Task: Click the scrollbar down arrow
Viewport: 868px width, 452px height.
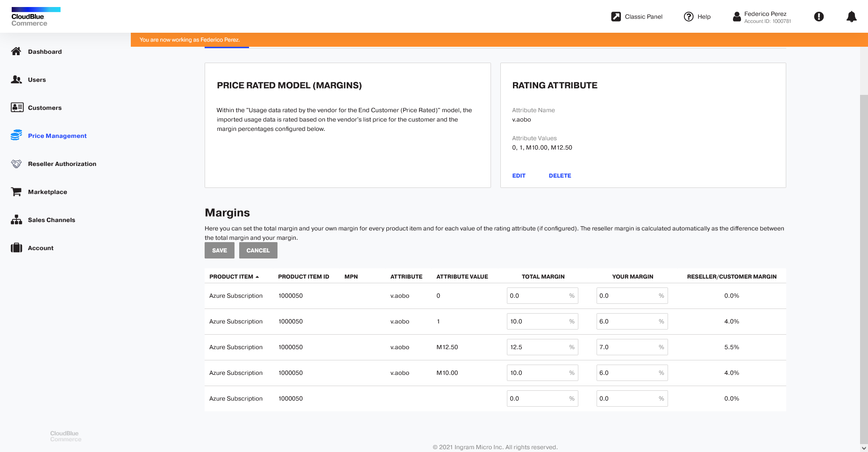Action: click(x=864, y=448)
